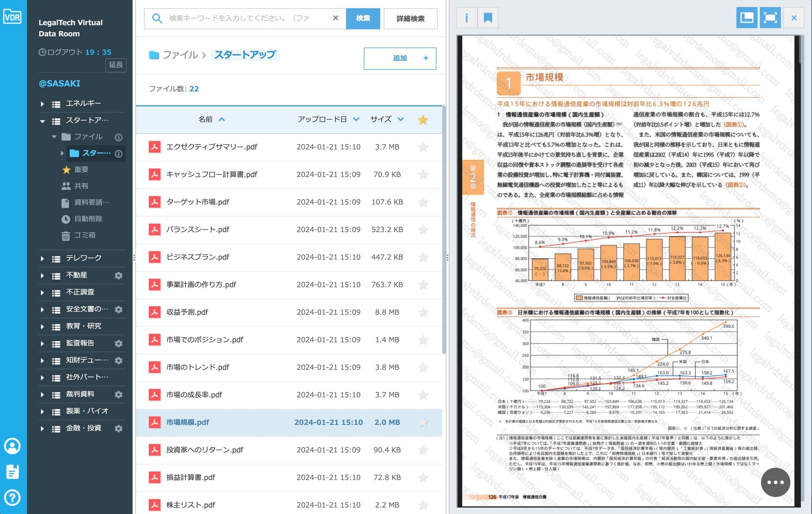Click the bookmark icon in the preview toolbar
This screenshot has height=514, width=812.
pyautogui.click(x=488, y=18)
